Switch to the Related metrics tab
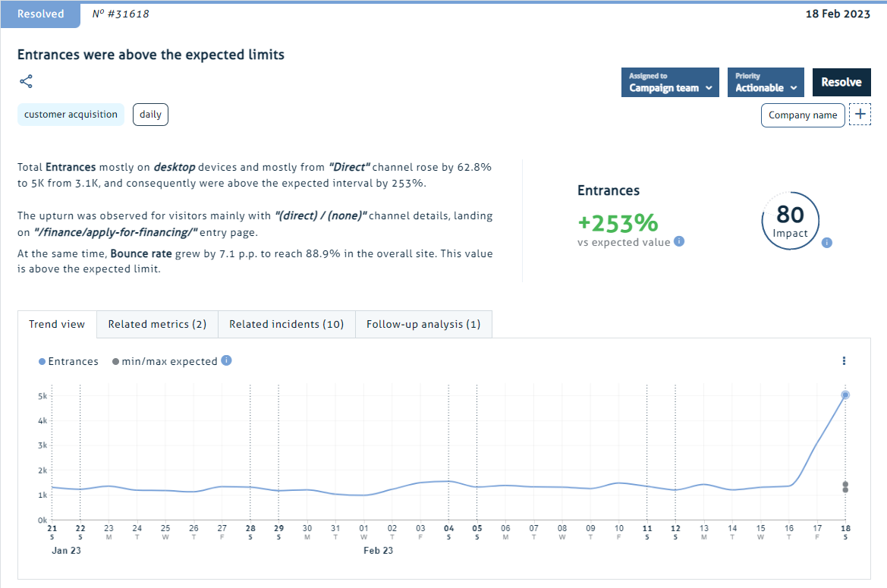 (x=156, y=324)
